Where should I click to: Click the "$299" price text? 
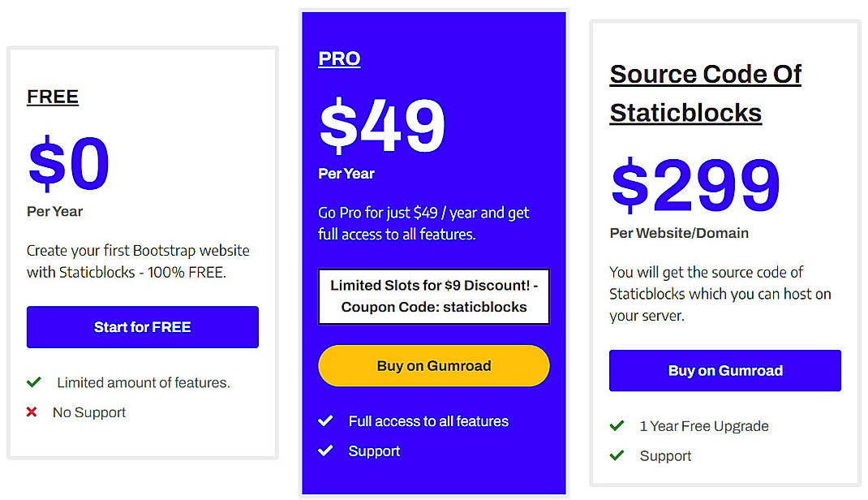(x=694, y=185)
